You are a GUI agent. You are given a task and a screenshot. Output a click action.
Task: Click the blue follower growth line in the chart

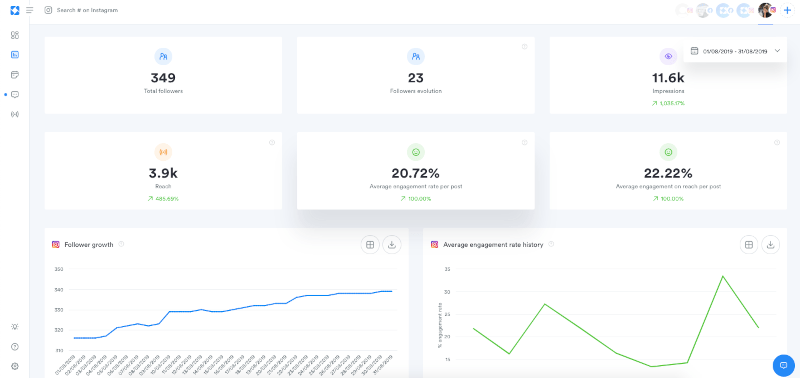233,309
